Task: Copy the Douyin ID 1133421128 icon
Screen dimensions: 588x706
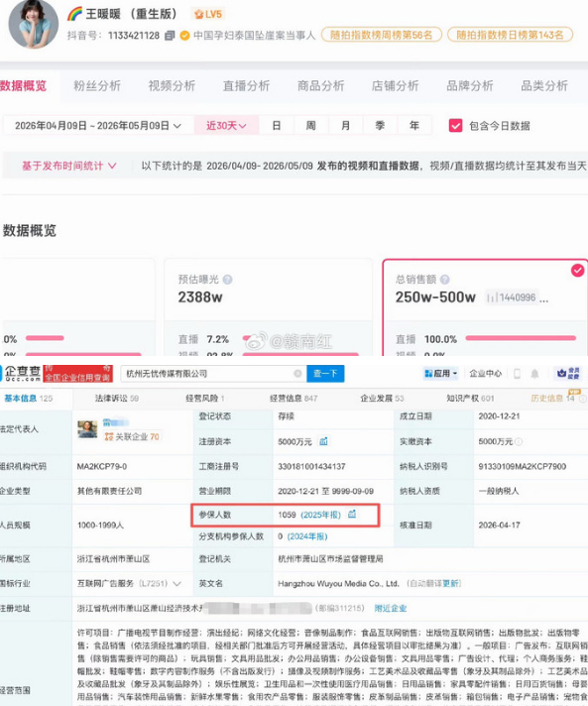Action: pos(170,35)
